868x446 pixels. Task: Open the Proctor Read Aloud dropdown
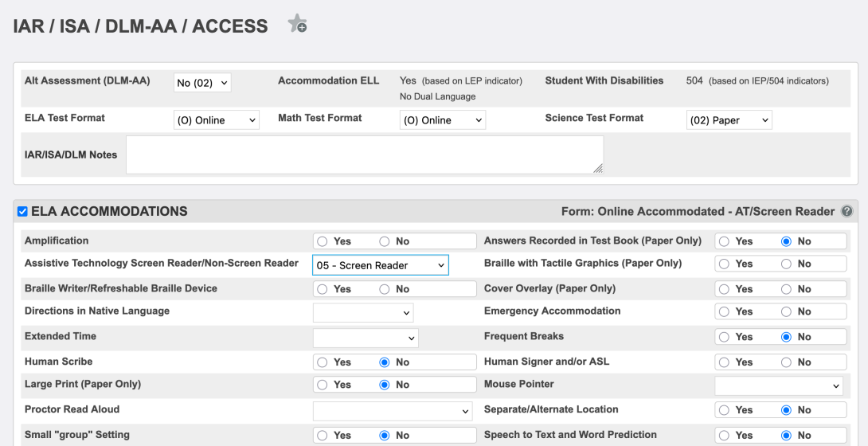393,411
